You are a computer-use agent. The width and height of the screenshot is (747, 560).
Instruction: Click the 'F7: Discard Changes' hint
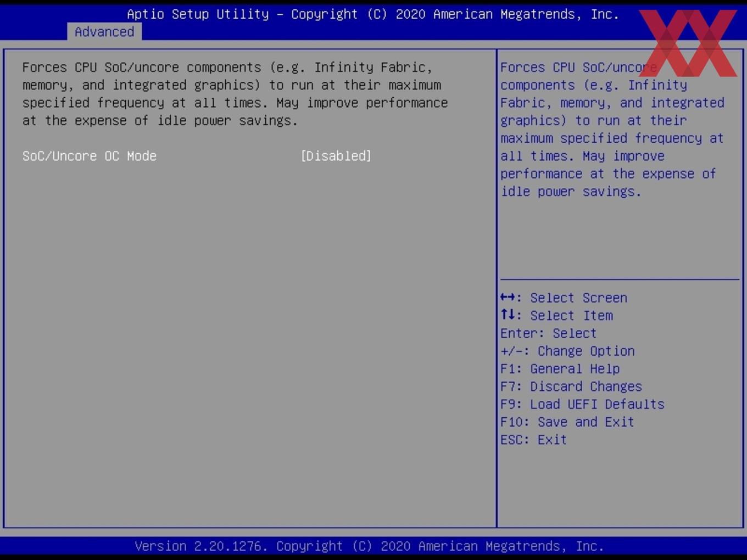571,387
